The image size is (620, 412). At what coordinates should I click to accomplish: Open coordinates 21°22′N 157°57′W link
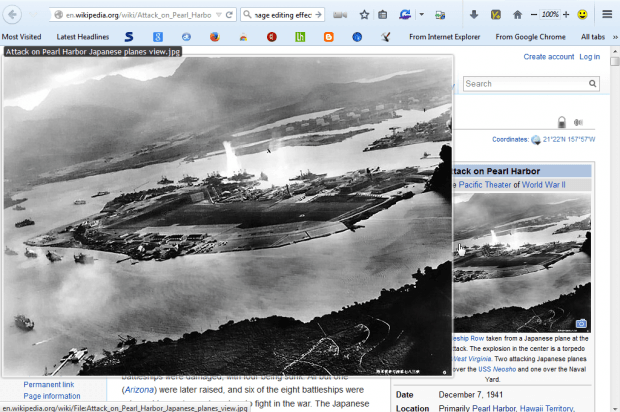pyautogui.click(x=569, y=139)
